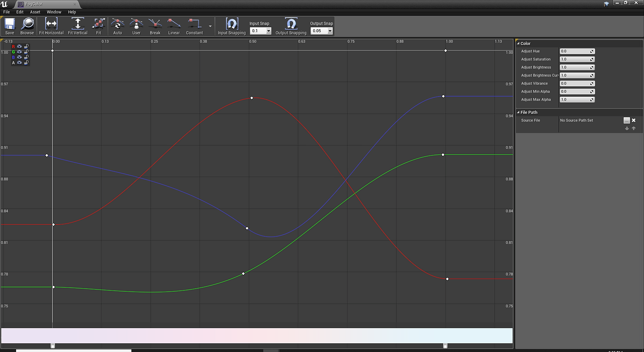
Task: Set key interpolation to Constant
Action: [195, 27]
